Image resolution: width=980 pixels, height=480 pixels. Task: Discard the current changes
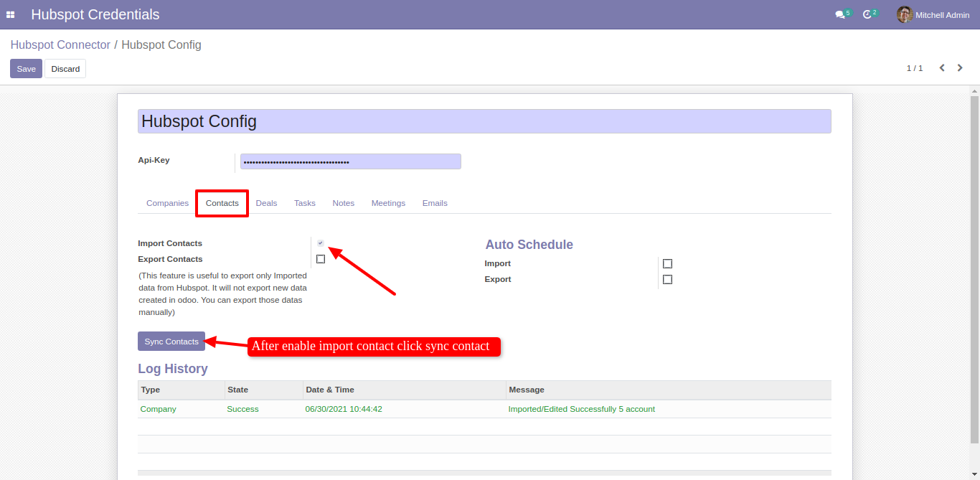pos(65,69)
